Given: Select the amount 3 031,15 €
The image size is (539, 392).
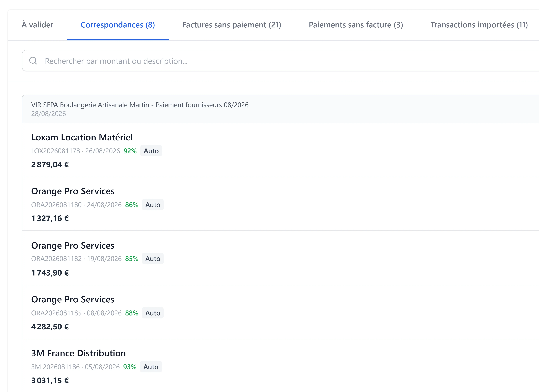Looking at the screenshot, I should (50, 381).
